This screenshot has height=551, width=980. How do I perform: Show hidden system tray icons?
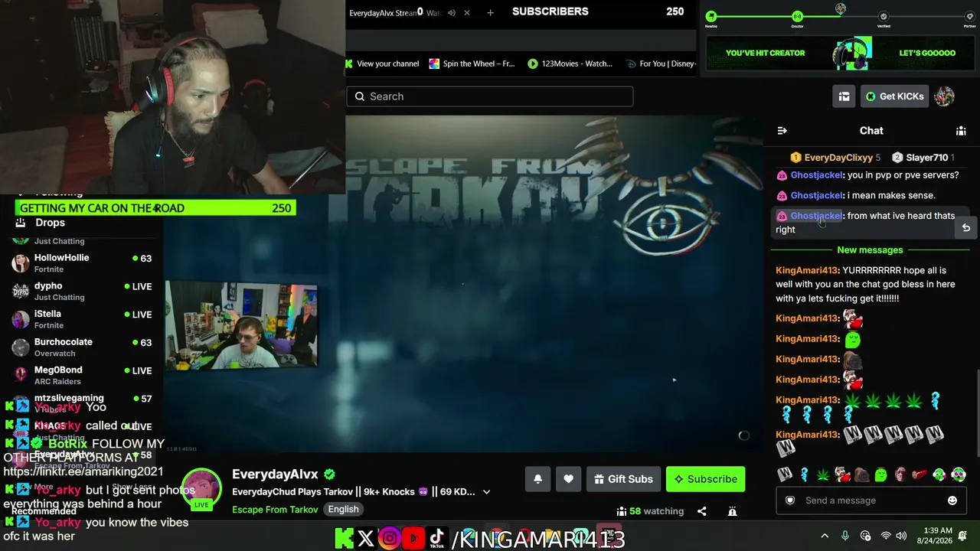pos(825,536)
